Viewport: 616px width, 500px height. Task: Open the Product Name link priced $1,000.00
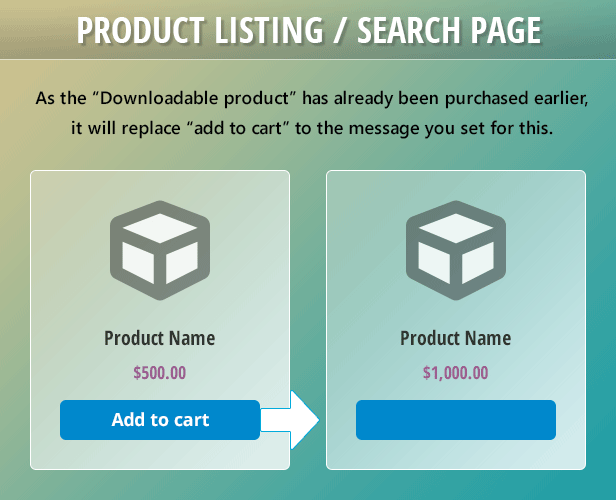pyautogui.click(x=456, y=338)
